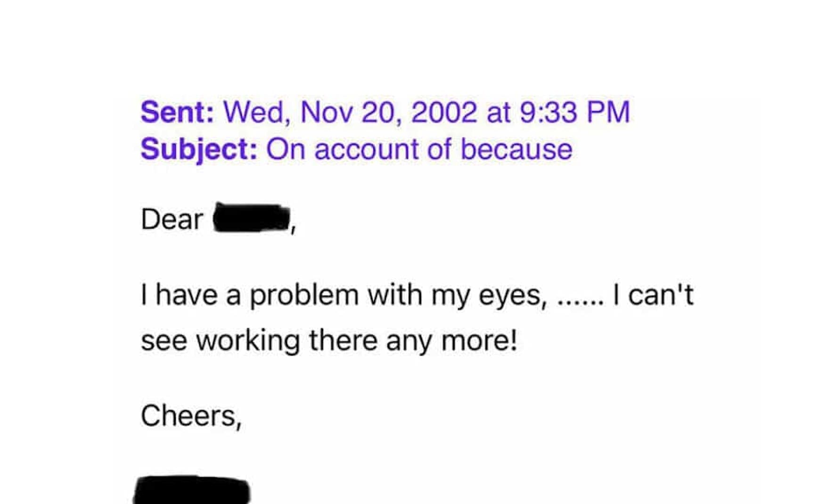Click the words "any more!"
Image resolution: width=835 pixels, height=504 pixels.
(451, 341)
